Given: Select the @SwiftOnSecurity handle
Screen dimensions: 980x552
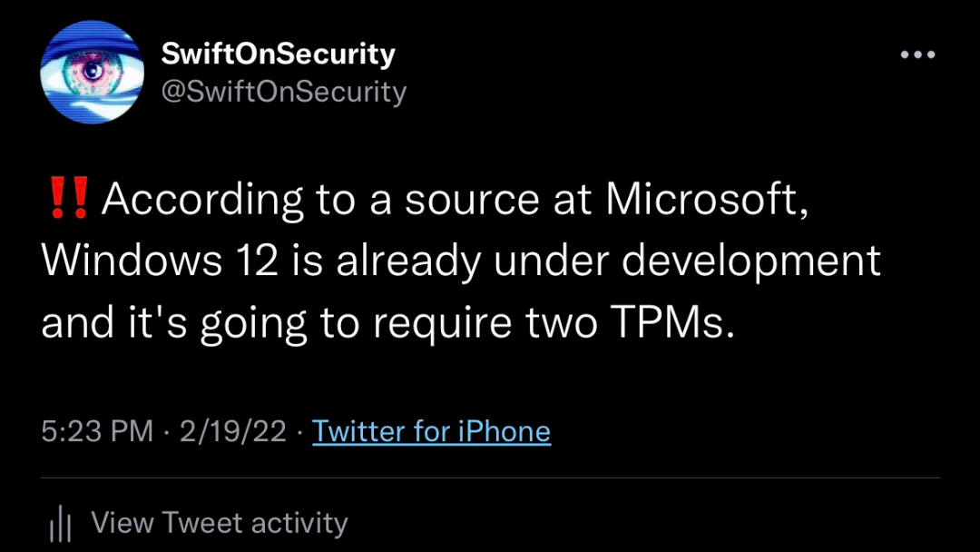Looking at the screenshot, I should [x=284, y=91].
